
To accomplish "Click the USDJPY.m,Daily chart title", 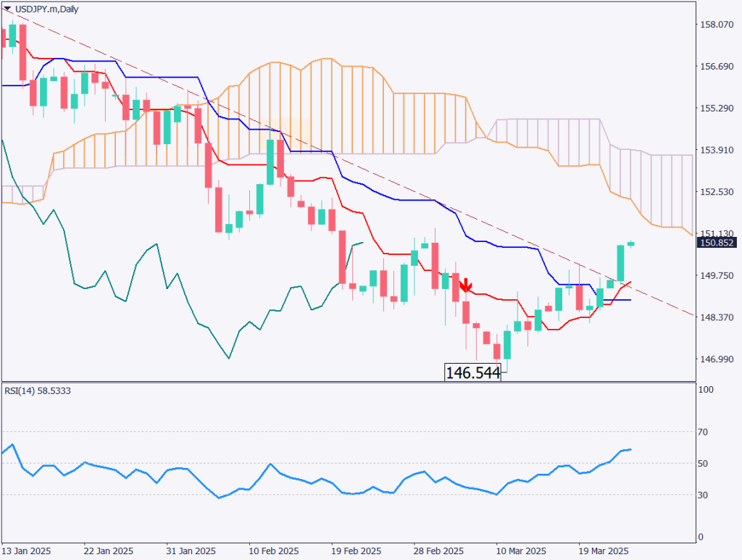I will click(x=42, y=8).
